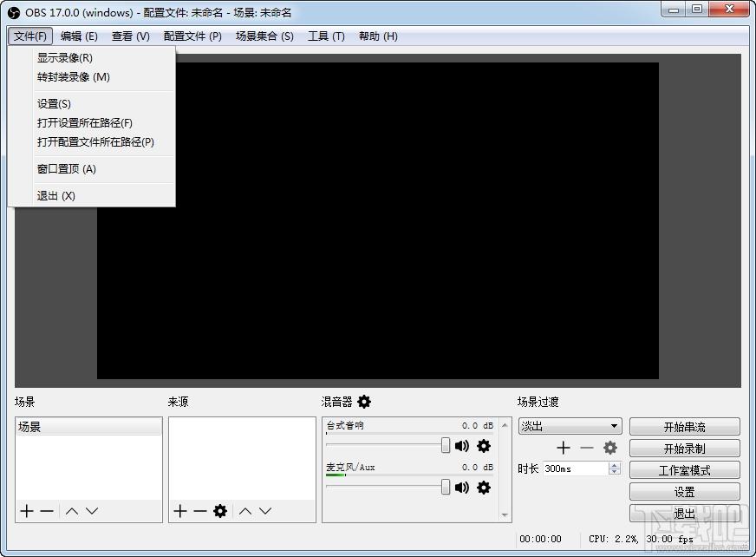Remove source with minus icon
The width and height of the screenshot is (756, 557).
point(199,511)
